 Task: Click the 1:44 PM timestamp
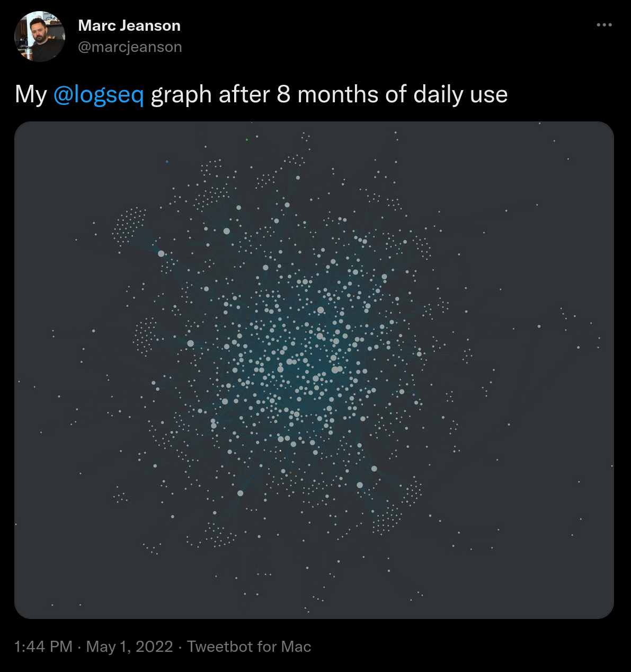pyautogui.click(x=43, y=647)
